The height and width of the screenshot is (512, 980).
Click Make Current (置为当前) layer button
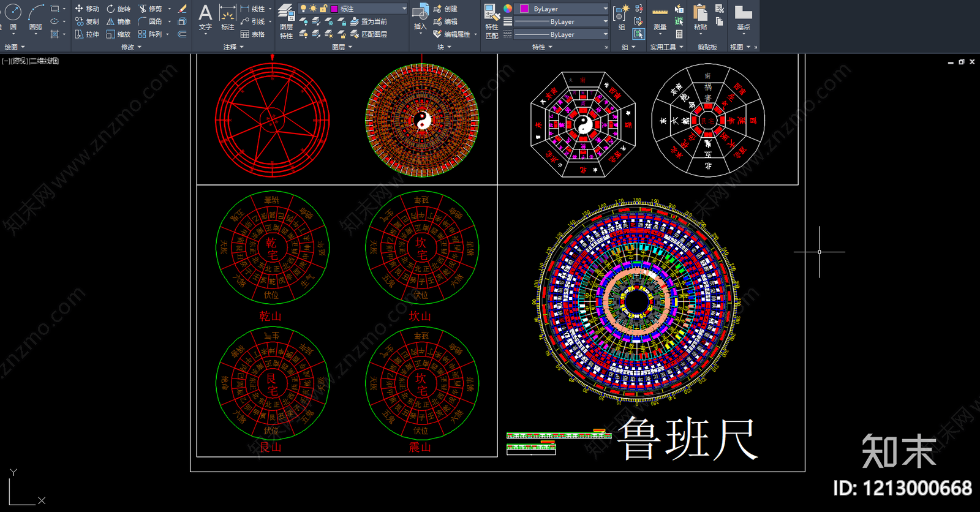click(369, 21)
